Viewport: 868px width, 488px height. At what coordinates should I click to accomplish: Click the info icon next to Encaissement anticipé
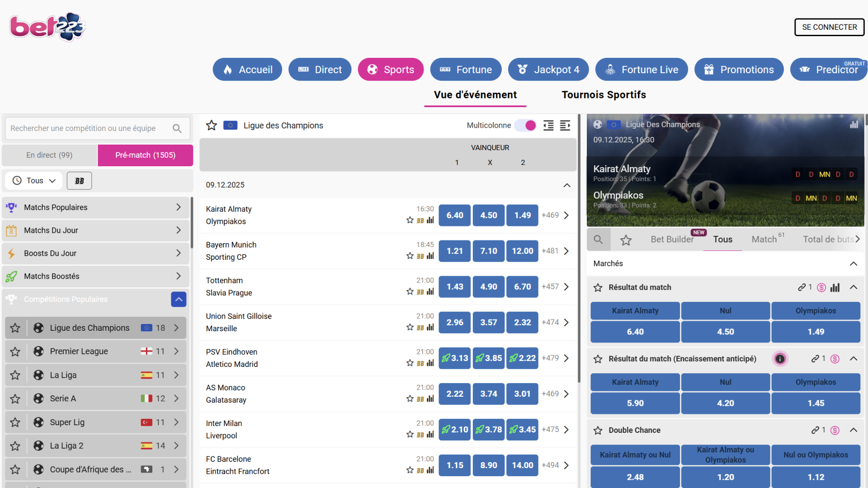780,359
